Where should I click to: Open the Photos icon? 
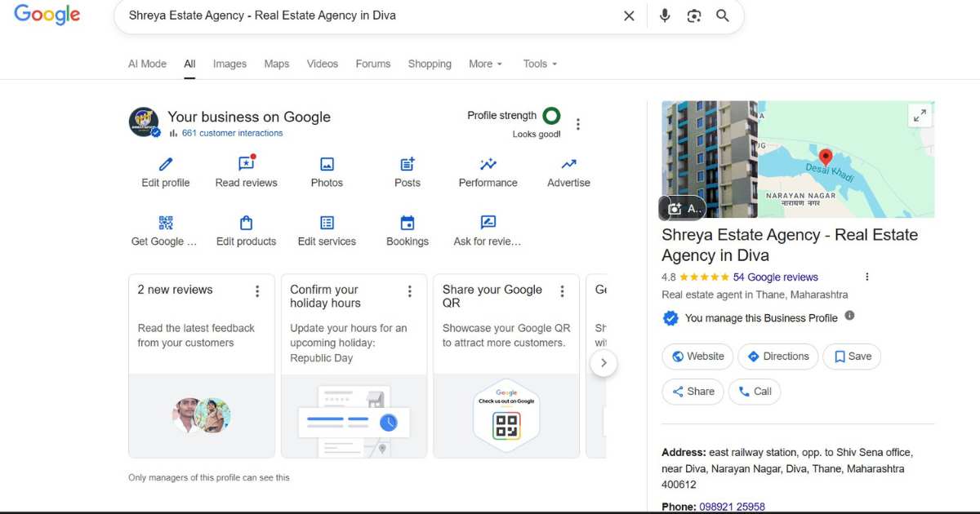[x=327, y=165]
